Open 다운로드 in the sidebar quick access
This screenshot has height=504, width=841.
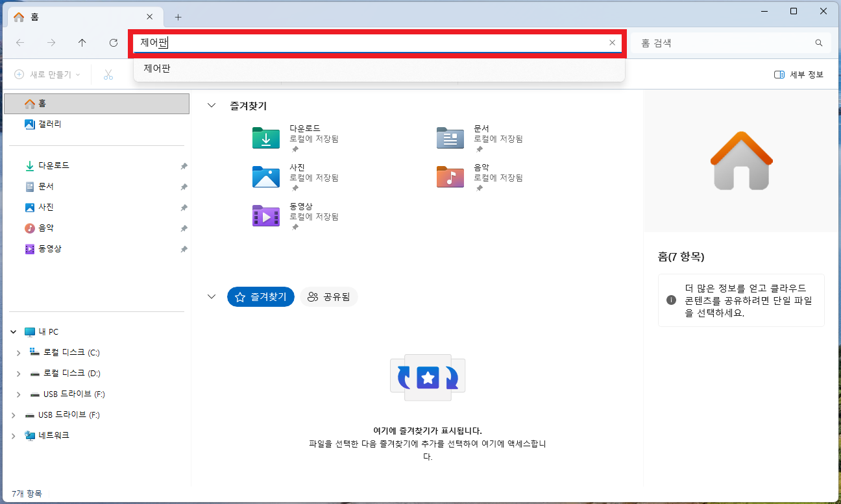coord(97,165)
